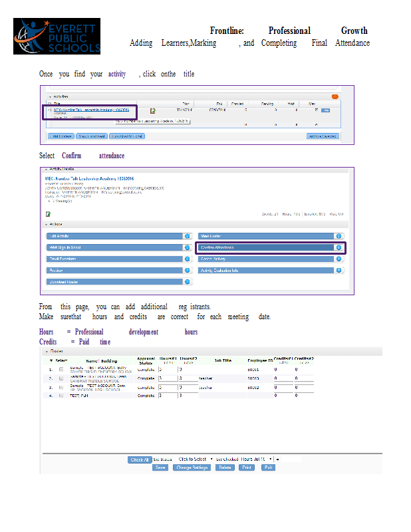
Task: Open the info icon for View Roster
Action: (339, 236)
